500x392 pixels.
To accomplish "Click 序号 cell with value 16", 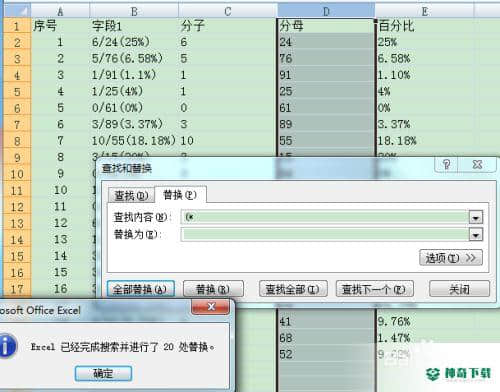I will coord(60,289).
